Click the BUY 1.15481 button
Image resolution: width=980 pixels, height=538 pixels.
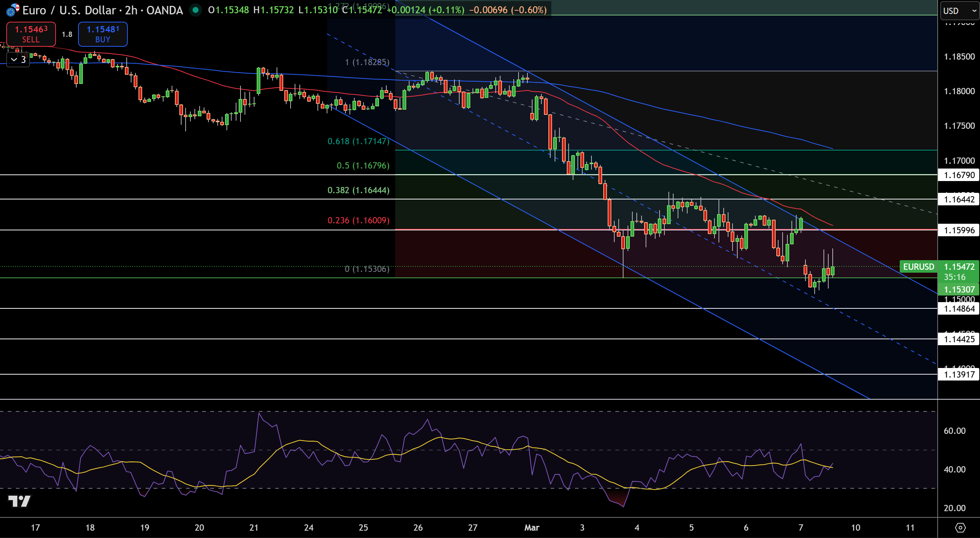pyautogui.click(x=103, y=34)
